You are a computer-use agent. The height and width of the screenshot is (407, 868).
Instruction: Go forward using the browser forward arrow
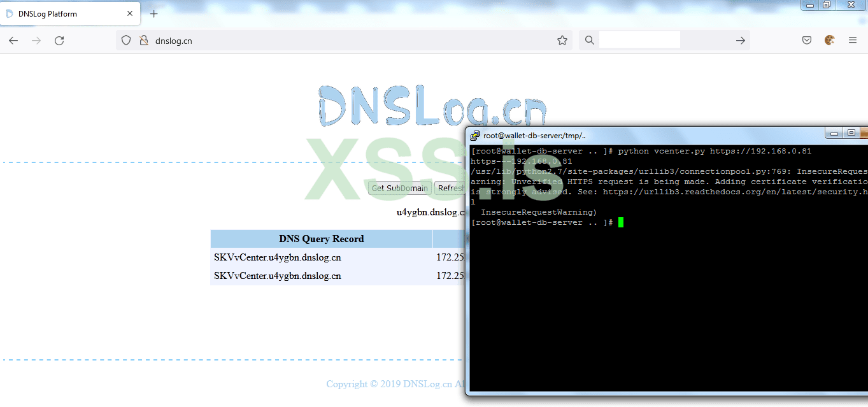pyautogui.click(x=36, y=40)
